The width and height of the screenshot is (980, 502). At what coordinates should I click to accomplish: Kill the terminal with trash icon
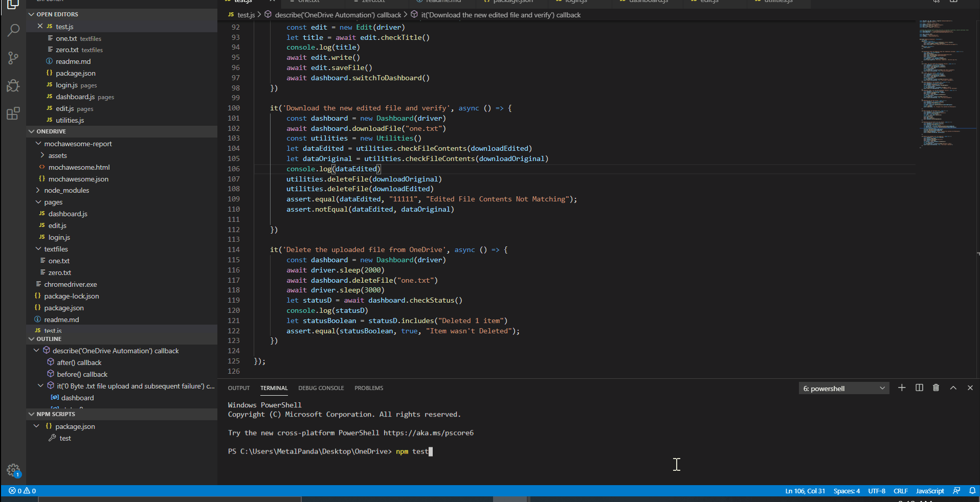936,388
